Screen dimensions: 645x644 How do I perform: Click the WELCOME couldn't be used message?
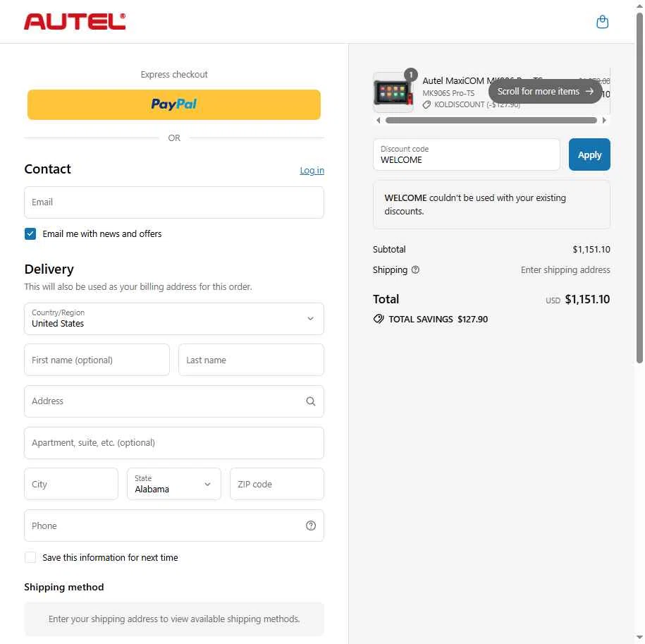491,205
